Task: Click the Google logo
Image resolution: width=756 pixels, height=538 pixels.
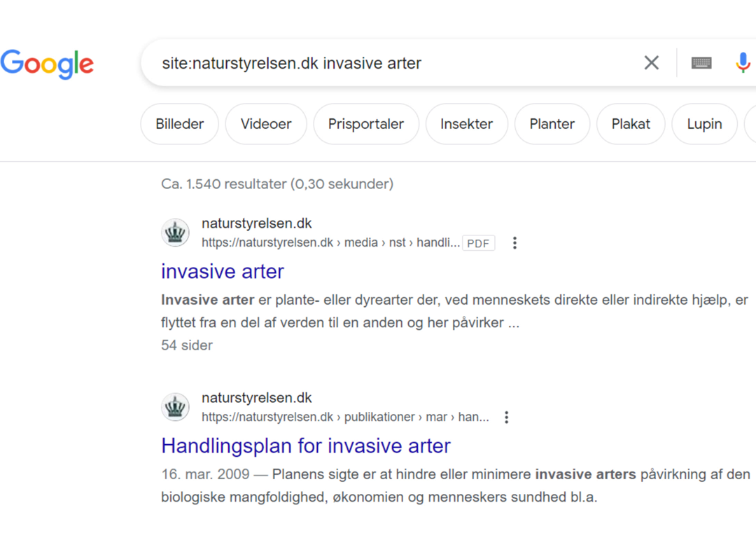Action: (x=47, y=64)
